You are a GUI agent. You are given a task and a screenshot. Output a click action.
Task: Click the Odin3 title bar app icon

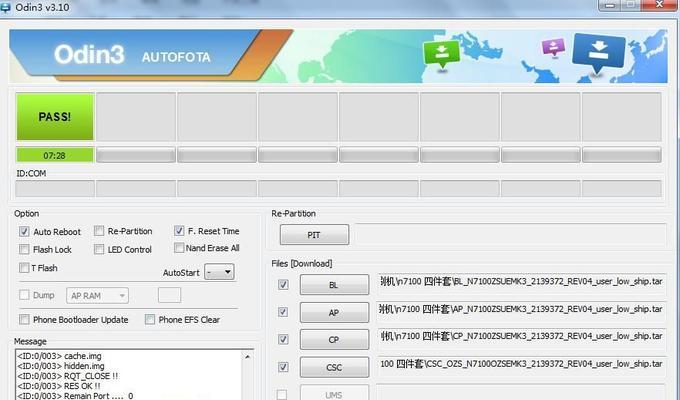(6, 7)
